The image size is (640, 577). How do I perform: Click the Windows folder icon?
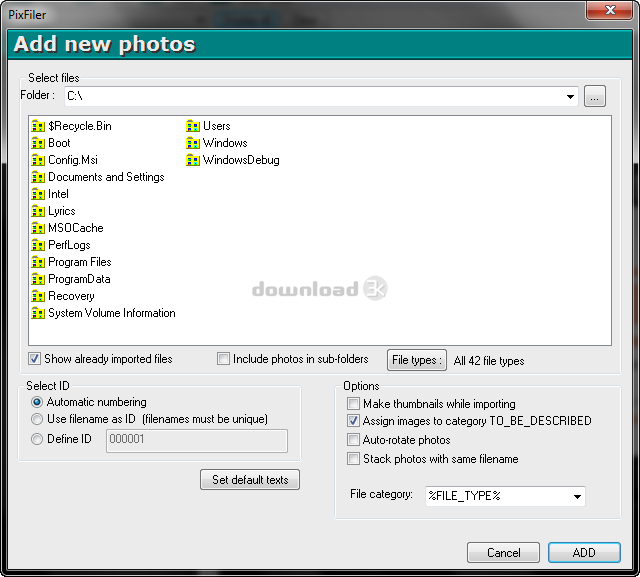pos(193,143)
